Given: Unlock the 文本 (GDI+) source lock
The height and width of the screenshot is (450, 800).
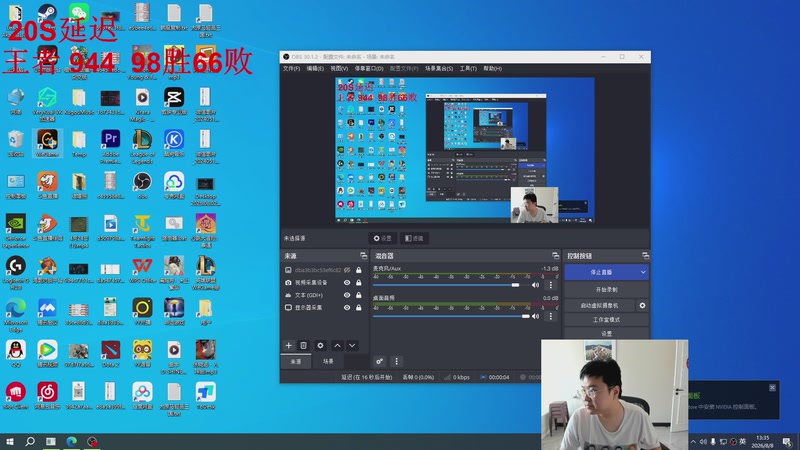Looking at the screenshot, I should click(x=359, y=295).
